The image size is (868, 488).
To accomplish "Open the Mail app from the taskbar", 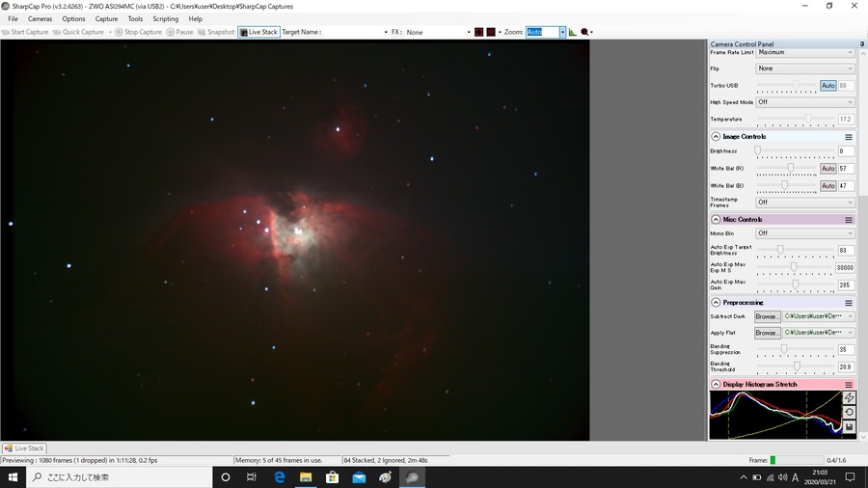I will click(359, 477).
